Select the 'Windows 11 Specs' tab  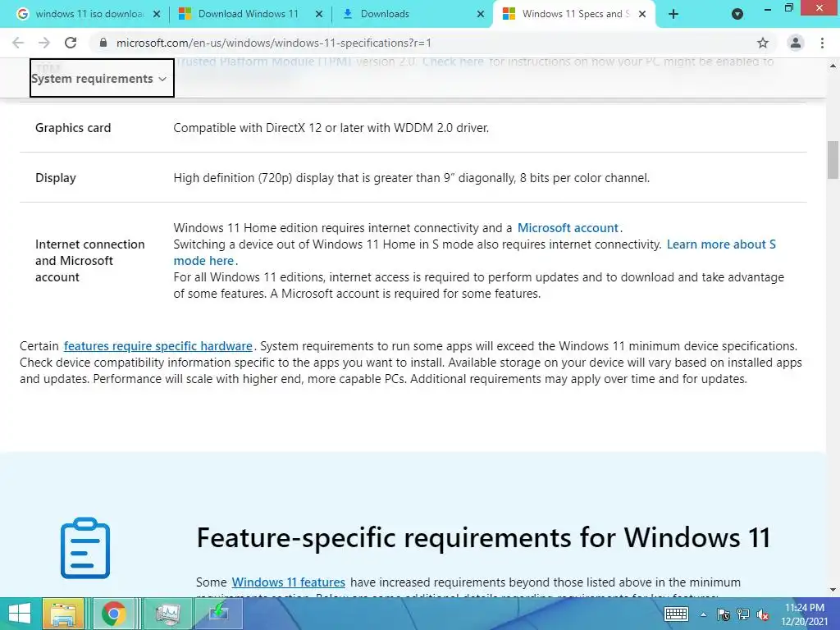(573, 14)
